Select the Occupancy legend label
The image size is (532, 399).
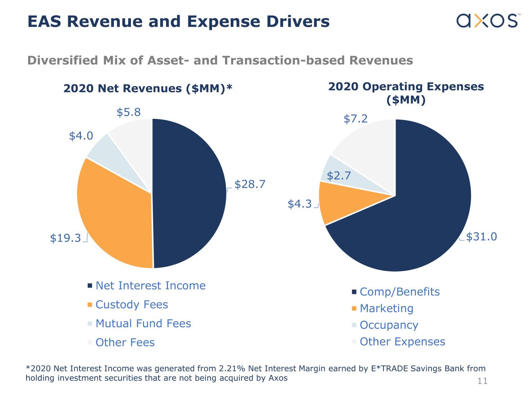pos(389,325)
